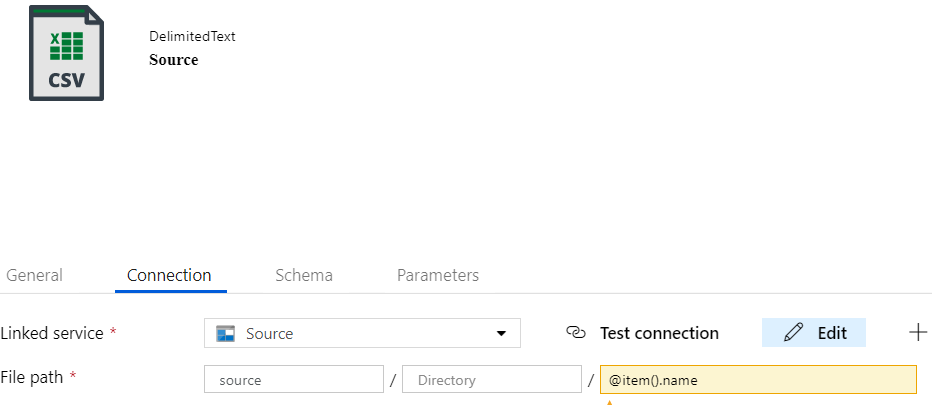Click the Edit linked service button

point(814,332)
